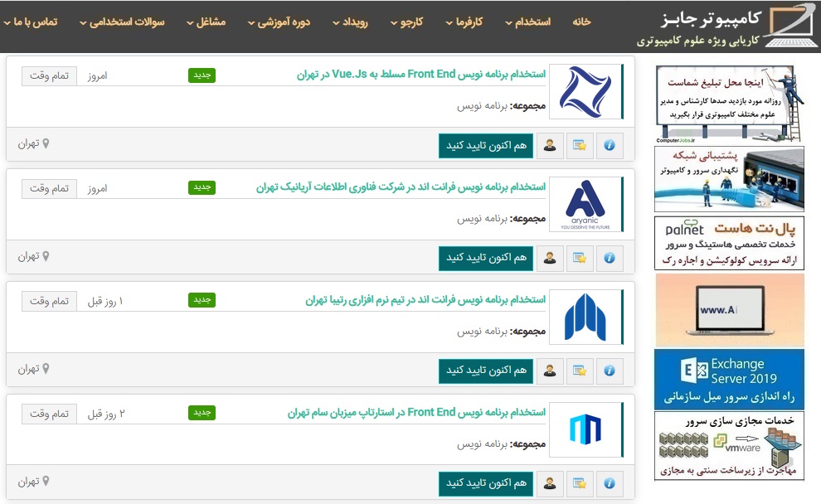
Task: Click the bookmark star icon in the آریانیک job card
Action: [x=580, y=258]
